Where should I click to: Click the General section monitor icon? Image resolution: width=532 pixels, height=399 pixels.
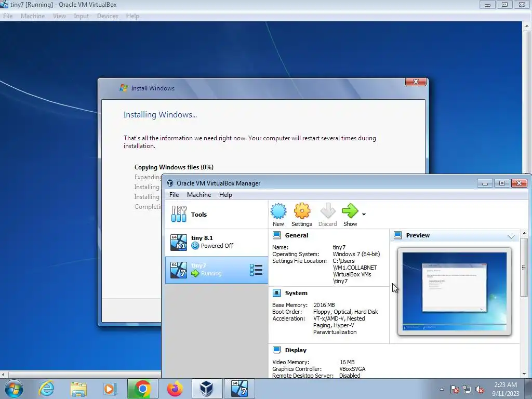pos(276,235)
